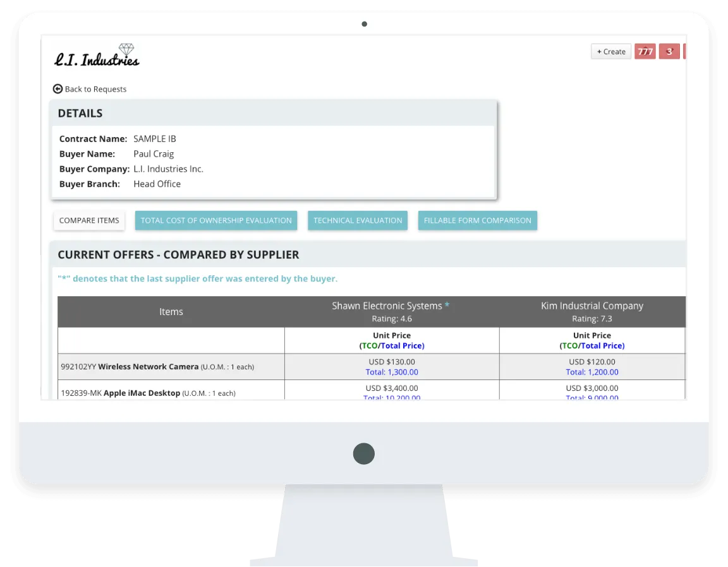
Task: Click TCO under Kim Industrial Company
Action: [x=569, y=345]
